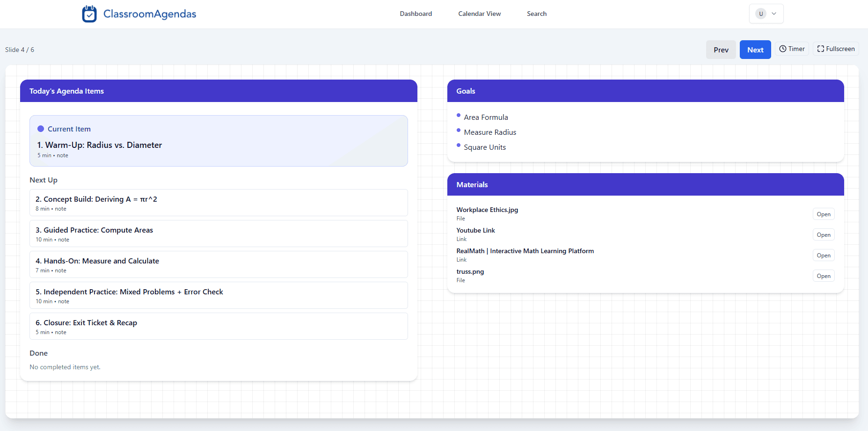Viewport: 868px width, 431px height.
Task: Switch to Calendar View
Action: [x=479, y=14]
